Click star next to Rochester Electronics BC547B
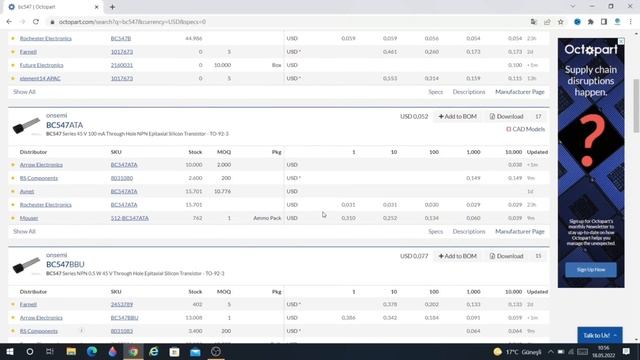 point(13,38)
